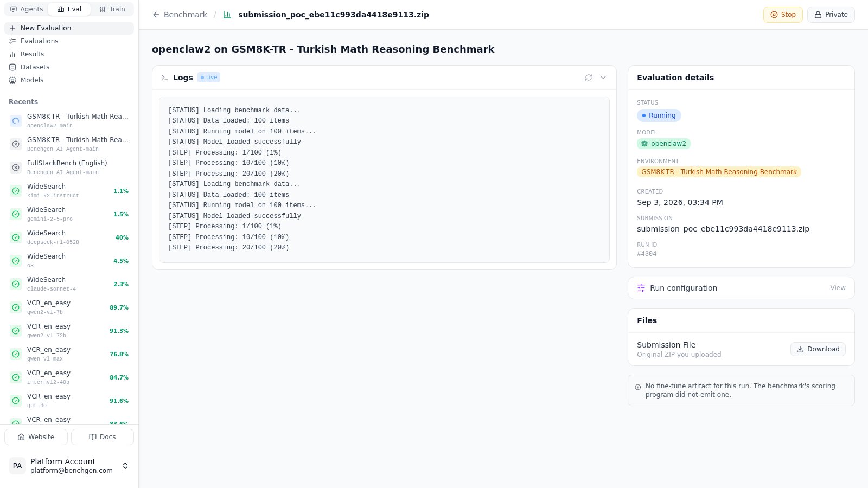
Task: Open Evaluations in sidebar
Action: click(69, 41)
